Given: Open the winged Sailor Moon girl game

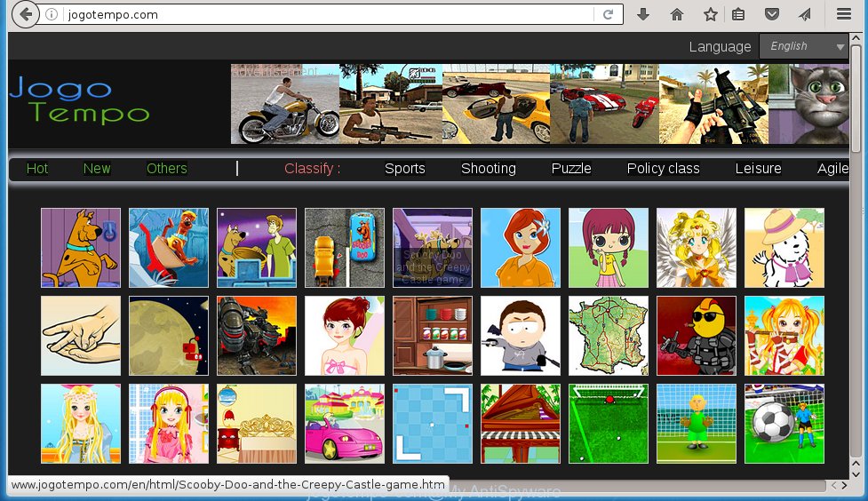Looking at the screenshot, I should pos(697,248).
